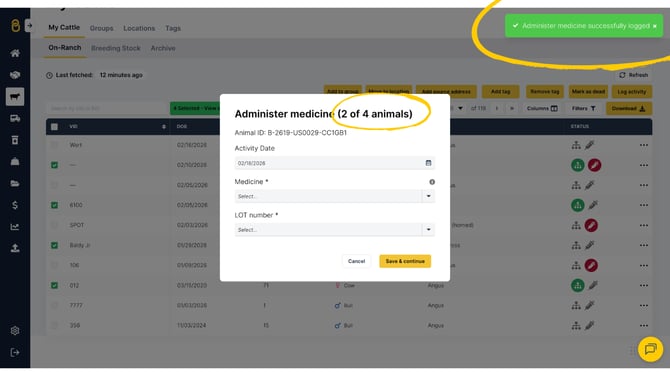
Task: Click the upload icon in sidebar
Action: [x=15, y=248]
